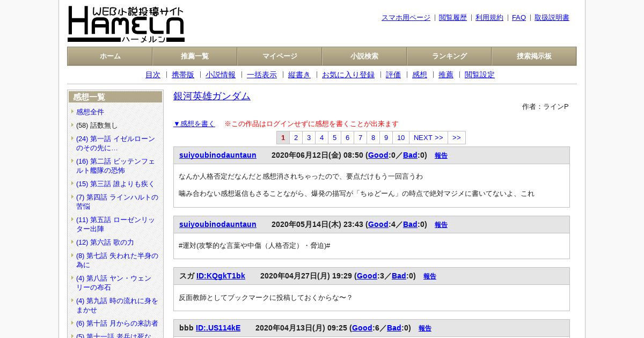The height and width of the screenshot is (338, 644).
Task: Select 第七話 失われた半身の為に
Action: click(x=117, y=260)
